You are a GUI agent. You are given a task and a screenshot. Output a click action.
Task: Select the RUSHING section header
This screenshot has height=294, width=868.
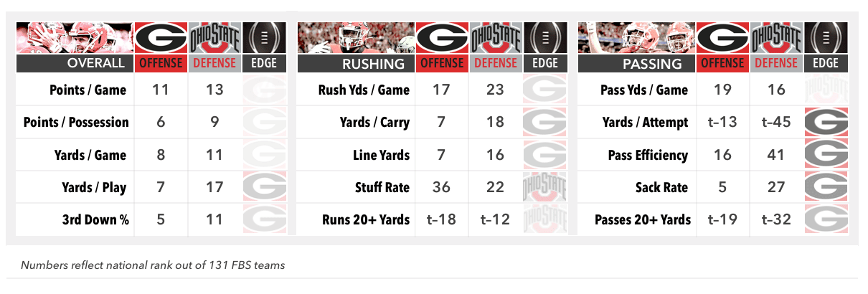357,63
